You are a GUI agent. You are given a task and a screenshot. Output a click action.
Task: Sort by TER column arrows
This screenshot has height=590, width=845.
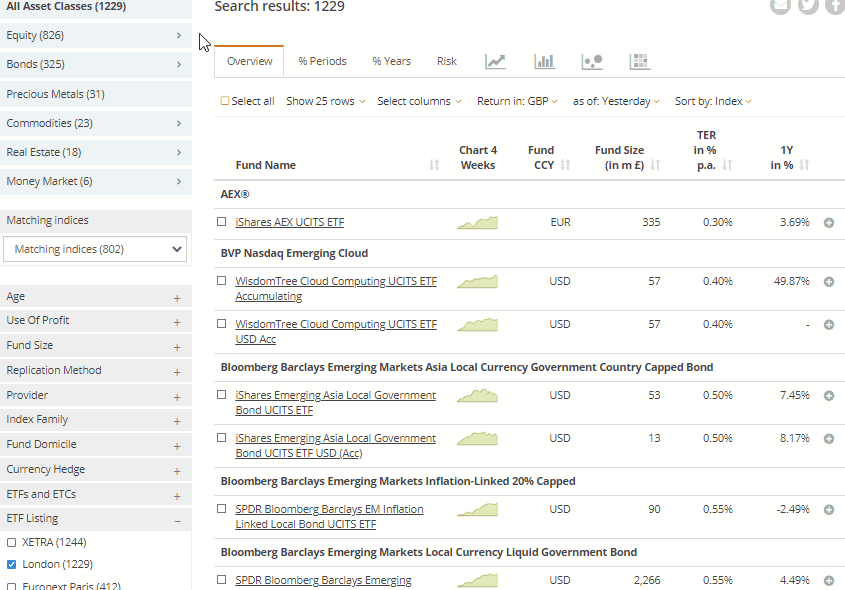[x=727, y=165]
